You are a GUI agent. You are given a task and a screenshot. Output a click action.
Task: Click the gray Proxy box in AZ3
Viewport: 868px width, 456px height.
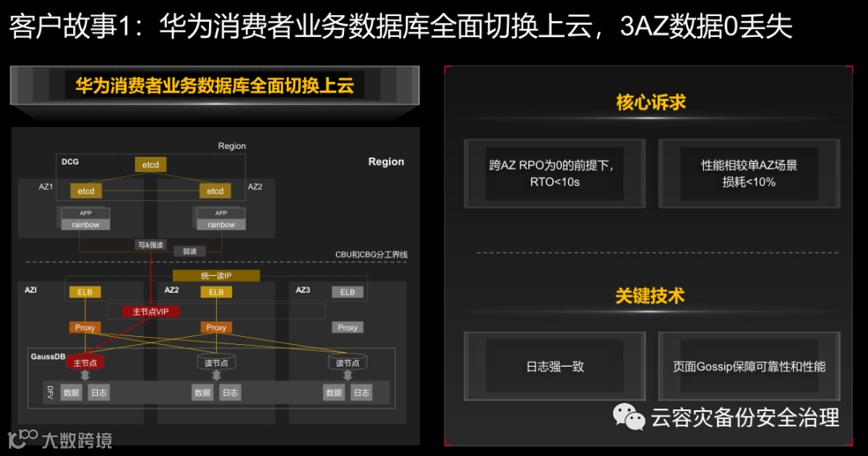pos(348,327)
